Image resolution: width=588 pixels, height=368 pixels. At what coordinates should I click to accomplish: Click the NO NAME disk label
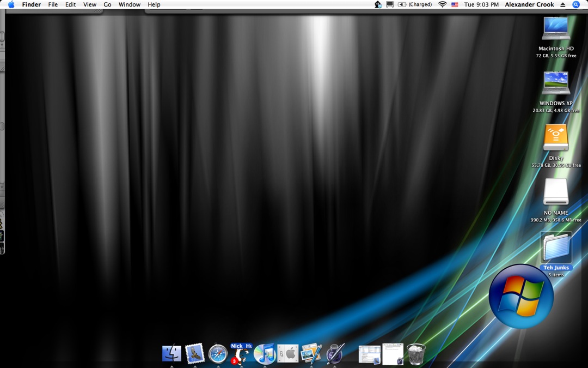556,213
